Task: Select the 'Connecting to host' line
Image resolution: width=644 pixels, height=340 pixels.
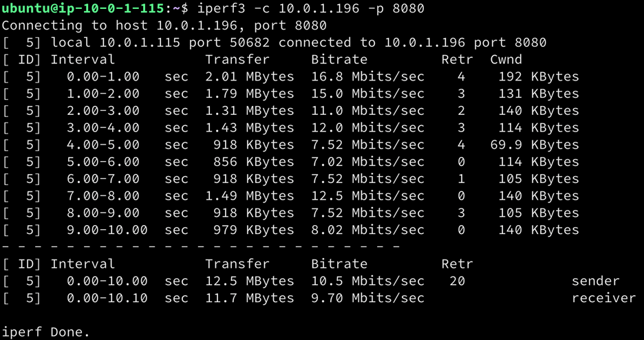Action: click(x=164, y=26)
